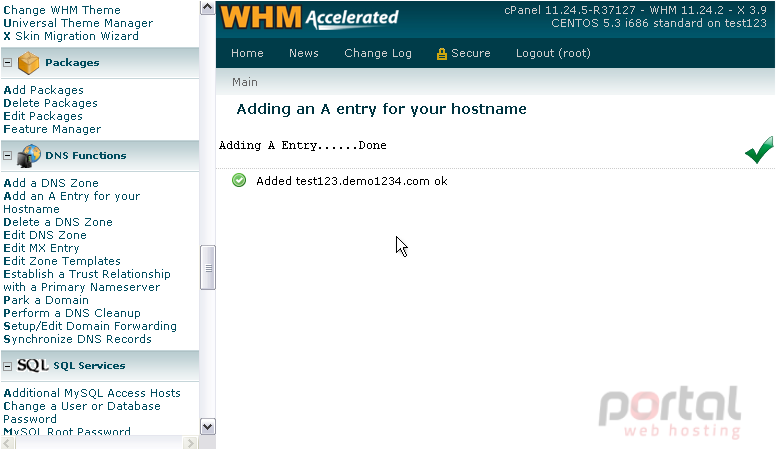Click the green success circle icon

tap(239, 180)
